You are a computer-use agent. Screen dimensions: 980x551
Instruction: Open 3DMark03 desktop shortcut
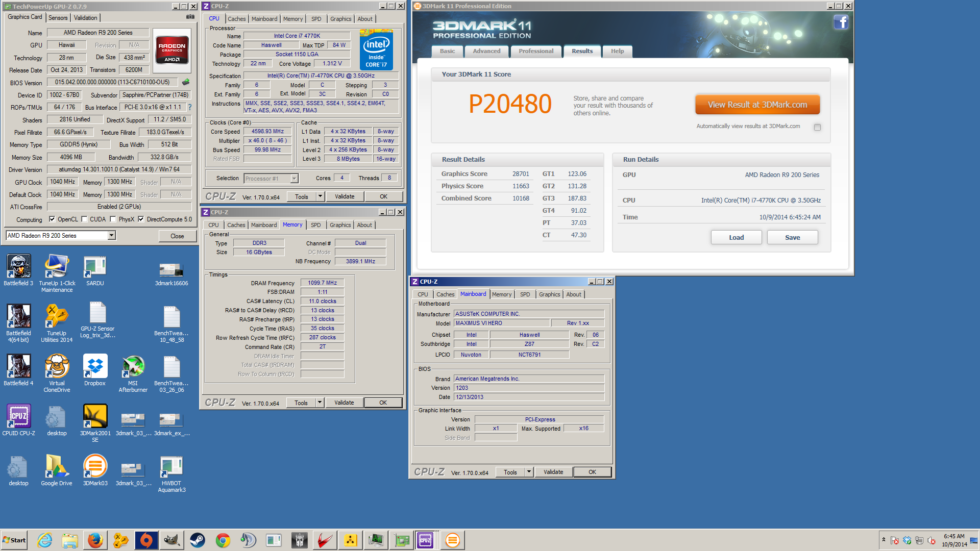point(95,470)
